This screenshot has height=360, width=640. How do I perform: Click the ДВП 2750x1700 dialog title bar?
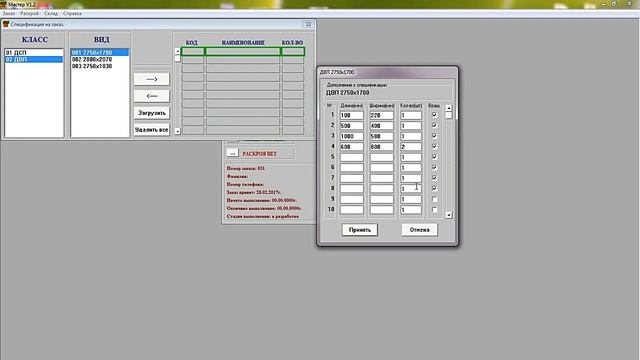(387, 72)
